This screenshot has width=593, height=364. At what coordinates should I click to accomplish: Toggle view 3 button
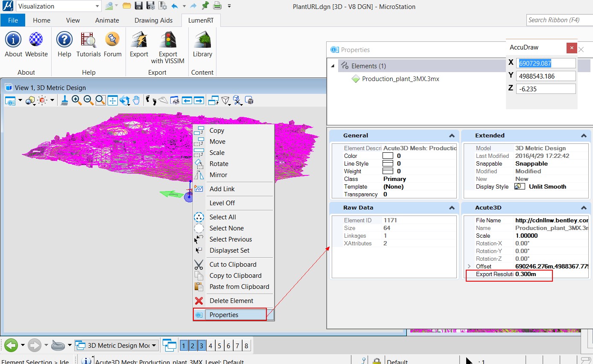(x=202, y=346)
